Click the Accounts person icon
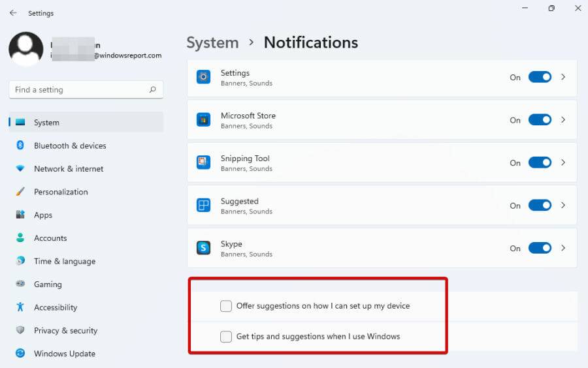 point(20,238)
